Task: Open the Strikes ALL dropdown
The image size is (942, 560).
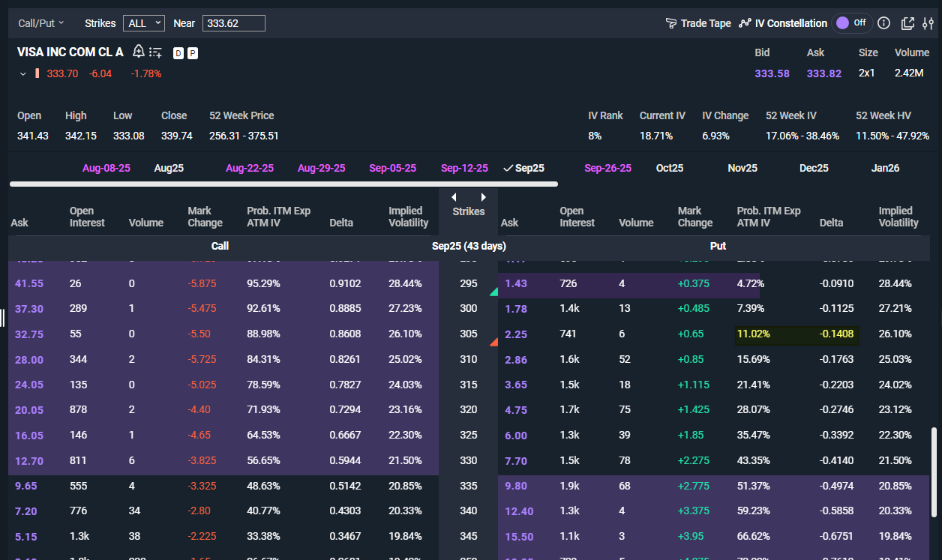Action: point(144,23)
